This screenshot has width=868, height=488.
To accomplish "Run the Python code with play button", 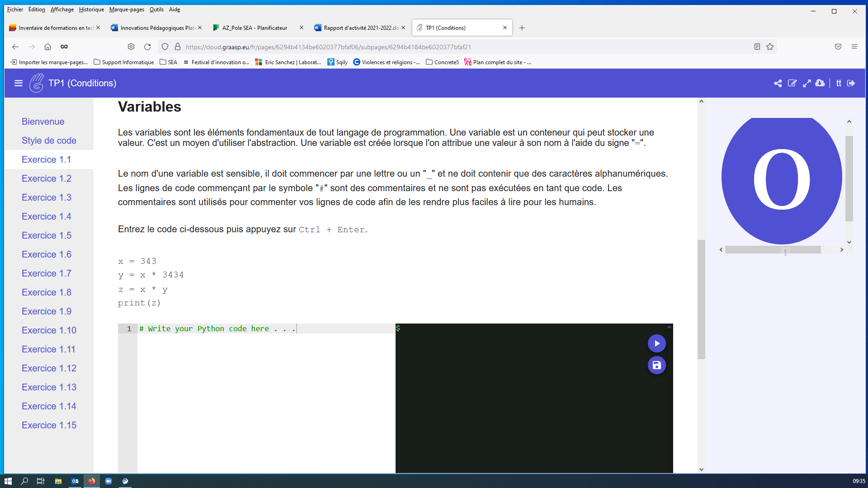I will click(656, 343).
